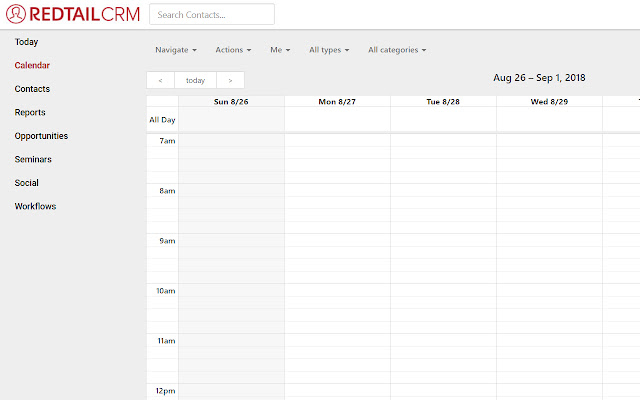Expand the Navigate dropdown
Viewport: 640px width, 400px height.
coord(176,50)
